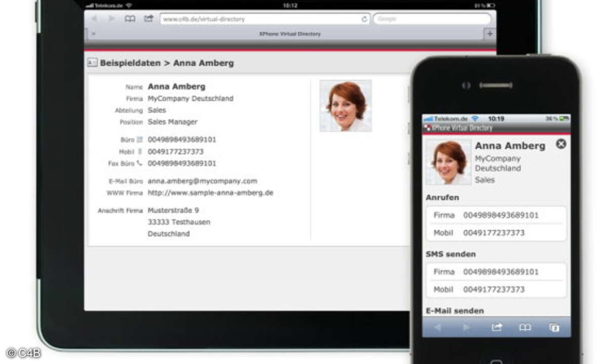Open bookmarks in iPad Safari toolbar

point(130,19)
